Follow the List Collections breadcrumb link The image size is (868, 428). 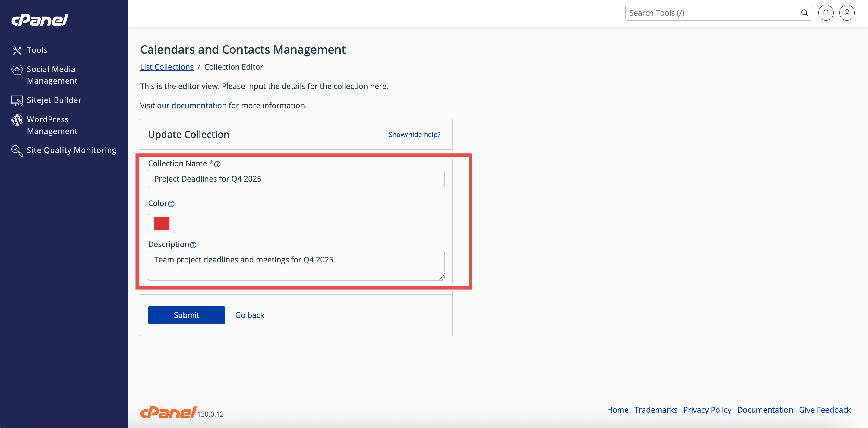click(x=167, y=67)
